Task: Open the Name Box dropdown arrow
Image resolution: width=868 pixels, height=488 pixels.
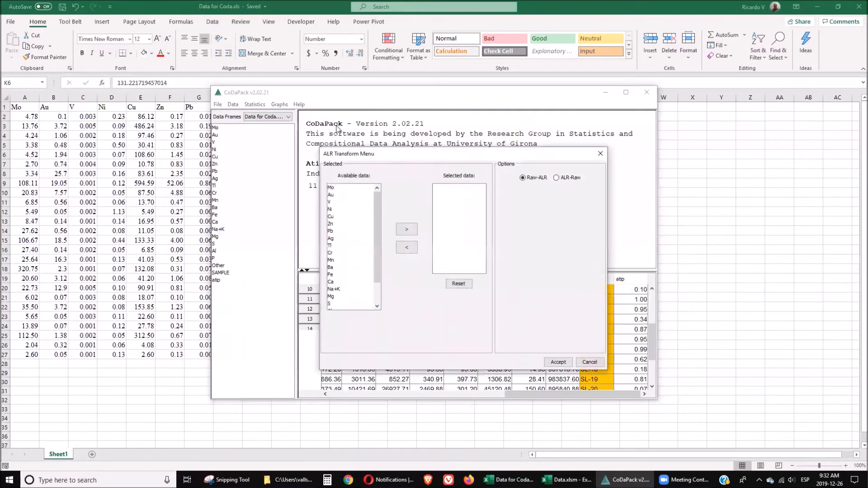Action: point(42,83)
